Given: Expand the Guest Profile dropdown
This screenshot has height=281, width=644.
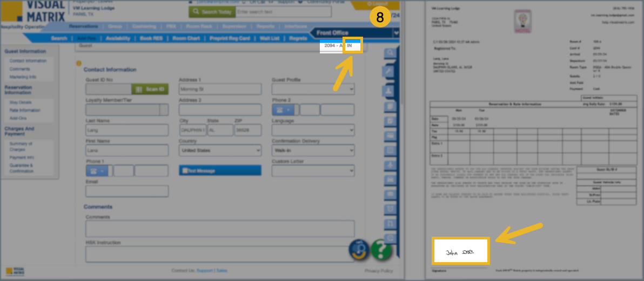Looking at the screenshot, I should tap(313, 89).
